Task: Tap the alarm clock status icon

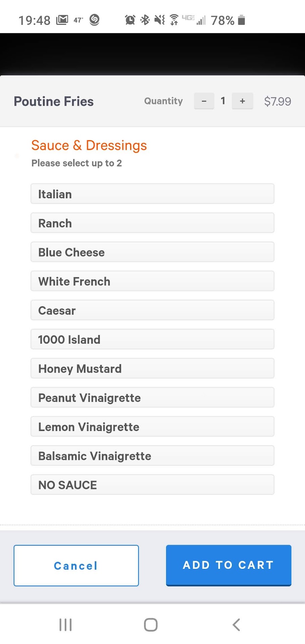Action: click(x=130, y=20)
